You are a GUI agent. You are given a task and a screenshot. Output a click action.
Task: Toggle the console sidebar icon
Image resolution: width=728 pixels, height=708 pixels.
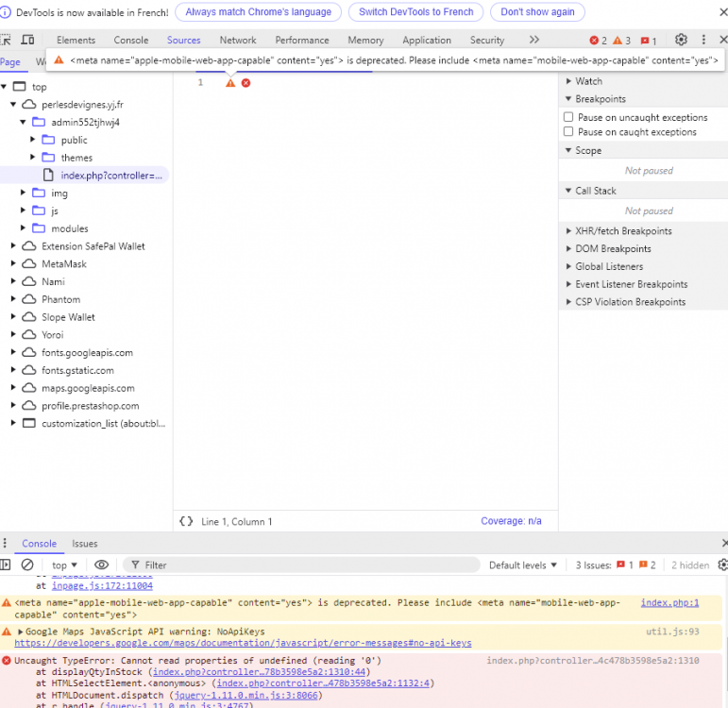[6, 565]
